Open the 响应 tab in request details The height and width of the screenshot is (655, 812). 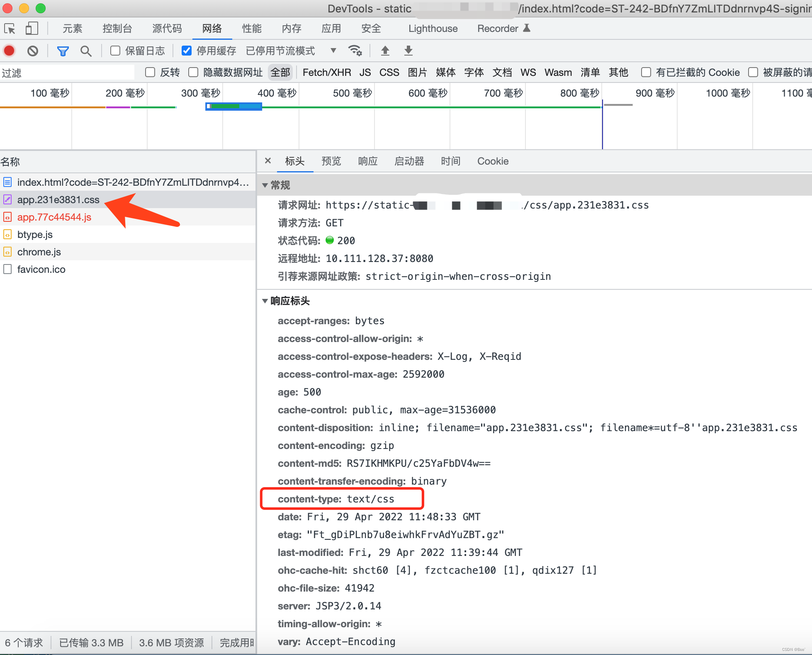tap(367, 161)
